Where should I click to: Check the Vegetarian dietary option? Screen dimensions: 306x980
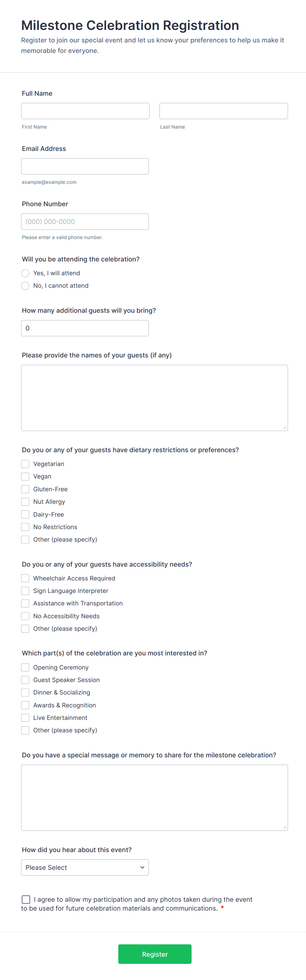click(x=25, y=464)
